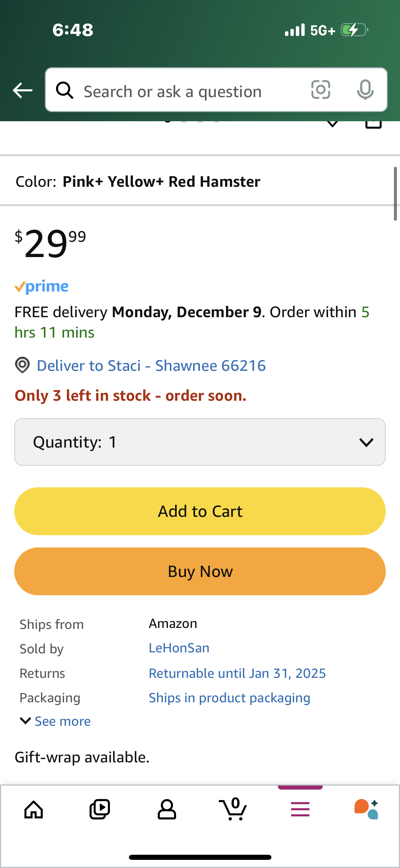Expand See more seller details
This screenshot has width=400, height=868.
coord(55,721)
